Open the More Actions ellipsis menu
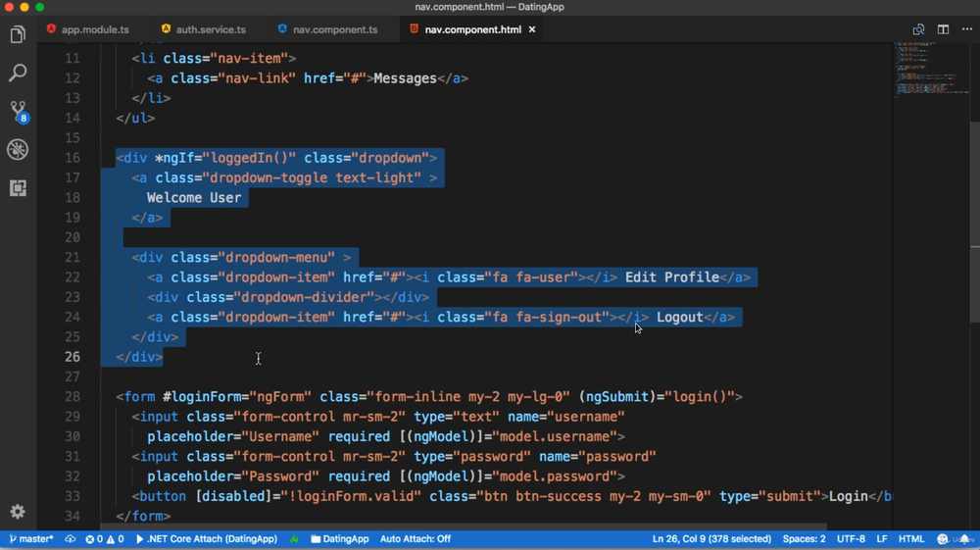The width and height of the screenshot is (980, 550). (966, 29)
